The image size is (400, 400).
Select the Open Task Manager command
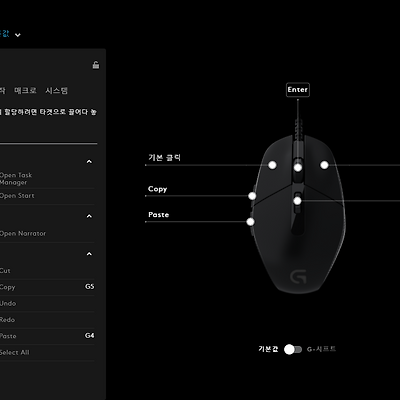coord(47,179)
